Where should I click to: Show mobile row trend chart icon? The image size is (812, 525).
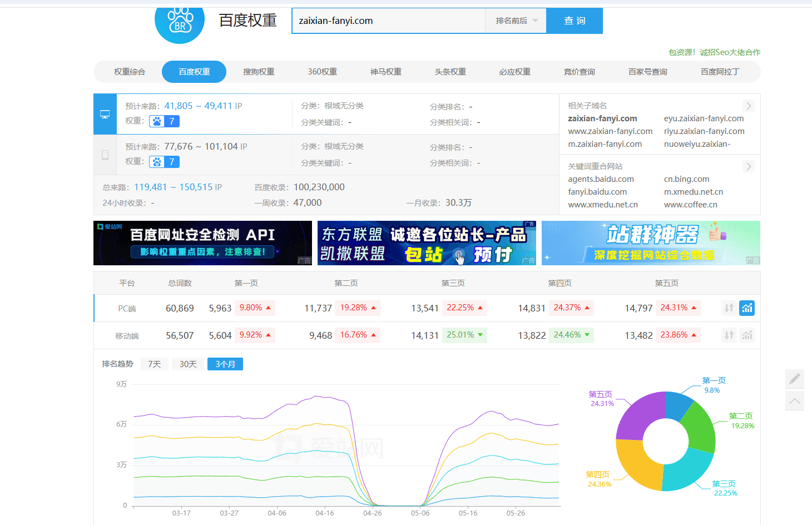(747, 335)
